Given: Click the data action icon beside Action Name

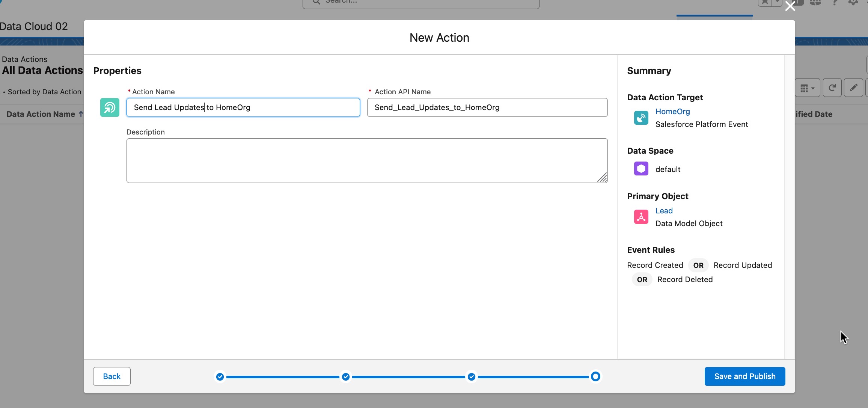Looking at the screenshot, I should [110, 107].
